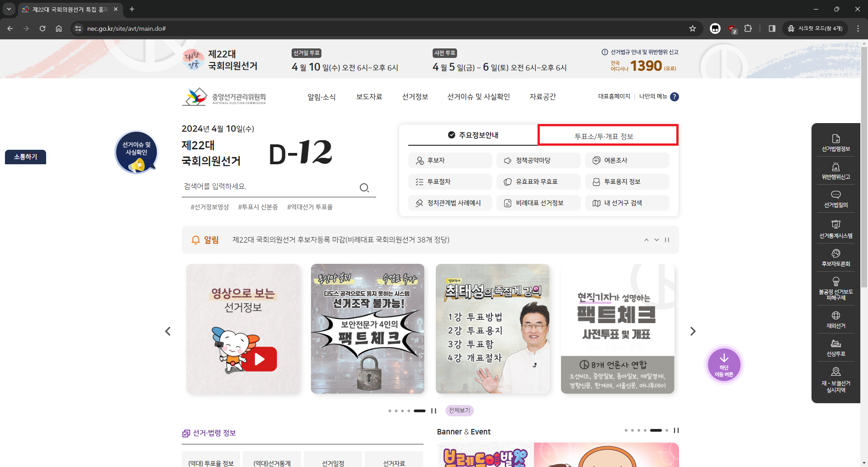Go back in browser history
The width and height of the screenshot is (868, 467).
point(10,29)
